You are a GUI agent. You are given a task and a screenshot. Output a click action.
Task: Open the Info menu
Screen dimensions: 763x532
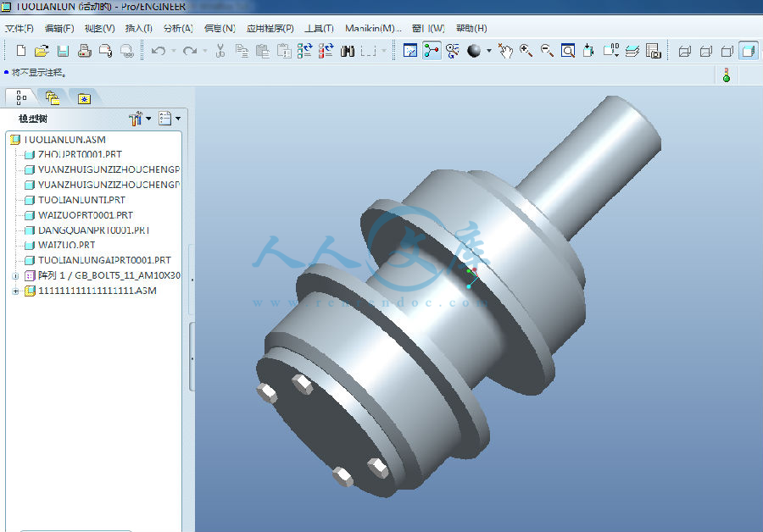(220, 28)
